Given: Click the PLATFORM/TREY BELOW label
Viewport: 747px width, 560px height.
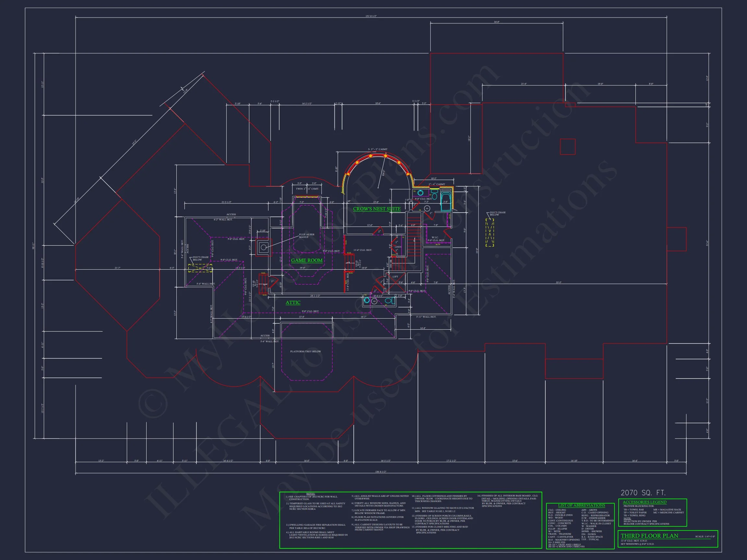Looking at the screenshot, I should tap(305, 351).
